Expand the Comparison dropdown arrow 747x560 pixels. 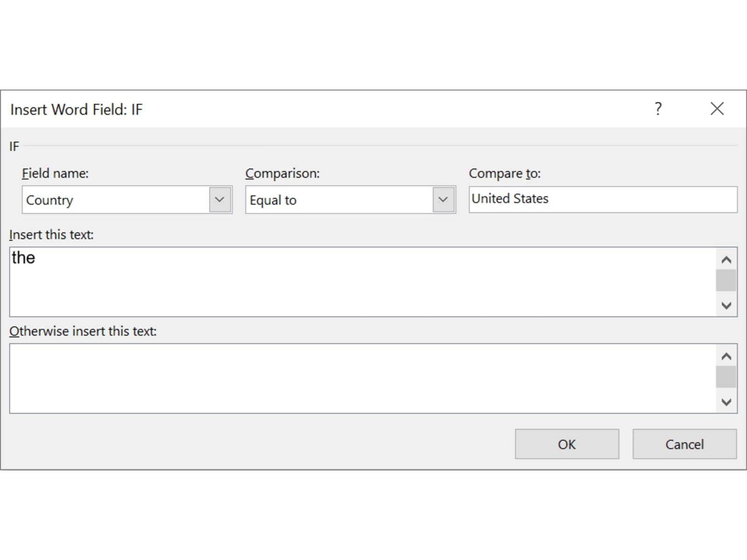444,200
